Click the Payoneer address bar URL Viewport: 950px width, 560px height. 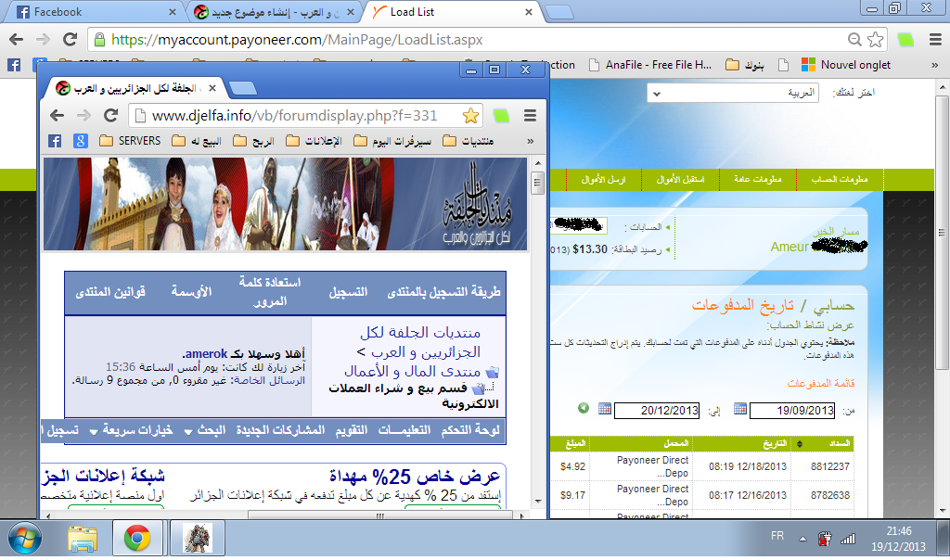[297, 40]
